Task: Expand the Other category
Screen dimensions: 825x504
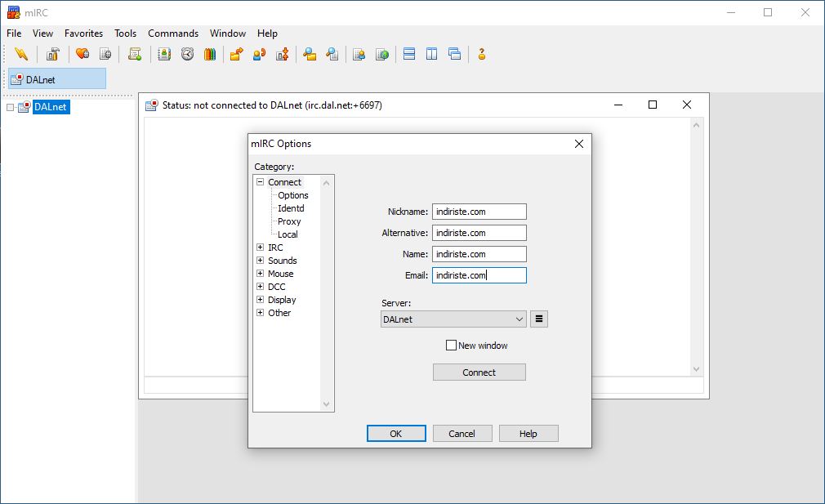Action: [260, 313]
